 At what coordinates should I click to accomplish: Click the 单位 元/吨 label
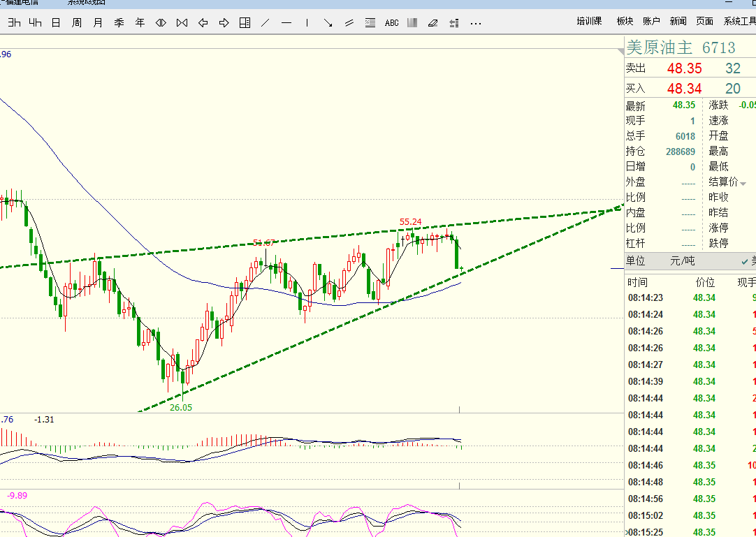point(660,260)
